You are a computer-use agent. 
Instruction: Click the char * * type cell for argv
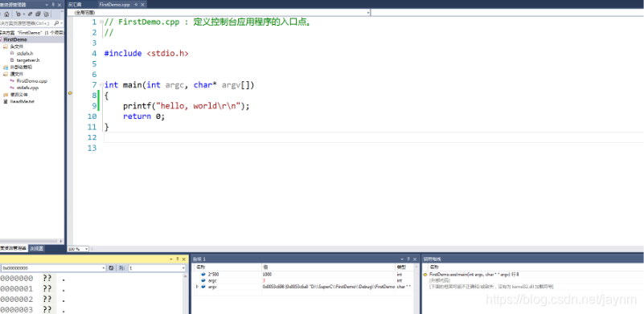[404, 287]
